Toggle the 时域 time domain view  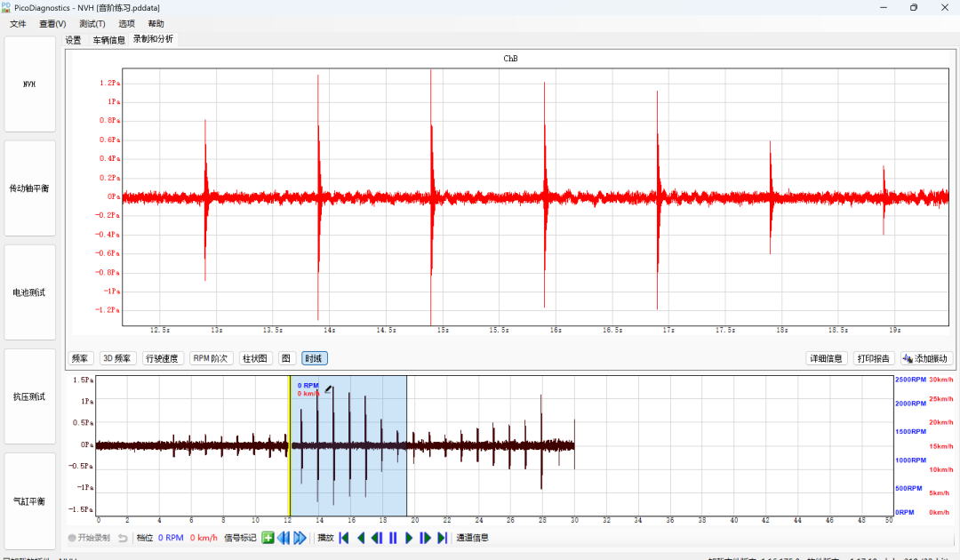point(314,358)
